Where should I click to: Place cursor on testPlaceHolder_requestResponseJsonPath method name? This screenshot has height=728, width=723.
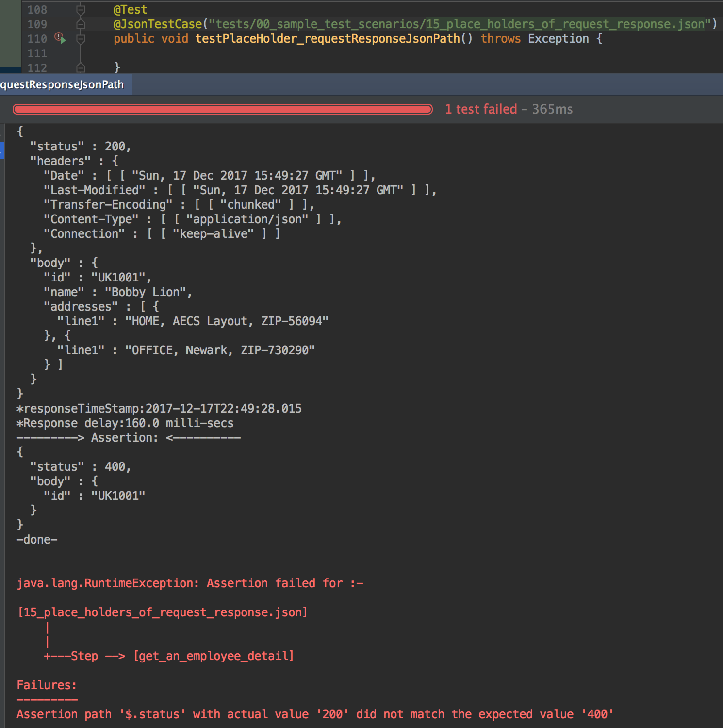pyautogui.click(x=328, y=39)
